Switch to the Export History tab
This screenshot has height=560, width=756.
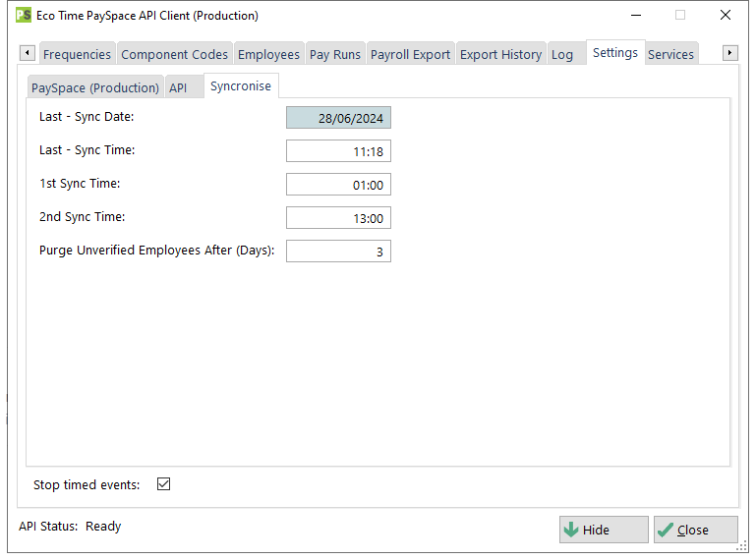[x=501, y=54]
